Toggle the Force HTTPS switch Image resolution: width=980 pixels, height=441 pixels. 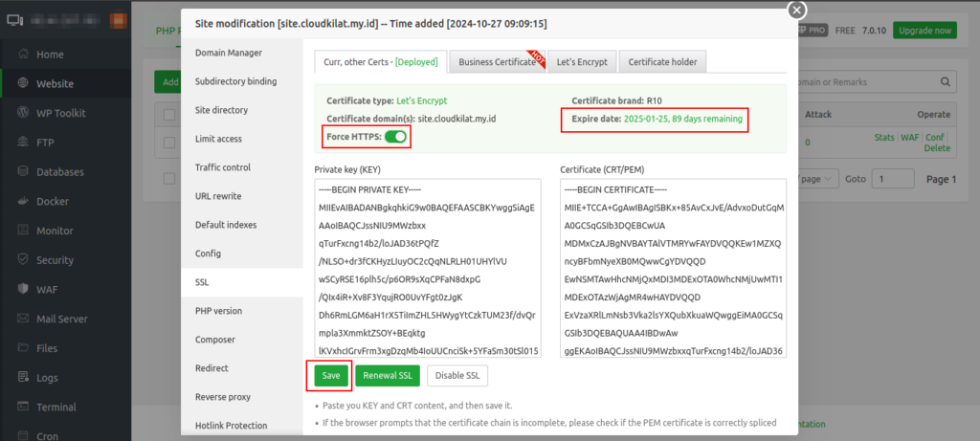(x=395, y=136)
